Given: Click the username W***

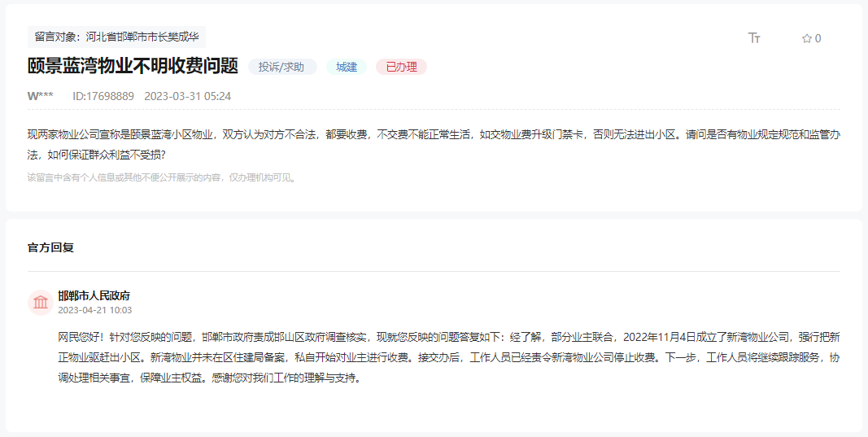Looking at the screenshot, I should [41, 96].
